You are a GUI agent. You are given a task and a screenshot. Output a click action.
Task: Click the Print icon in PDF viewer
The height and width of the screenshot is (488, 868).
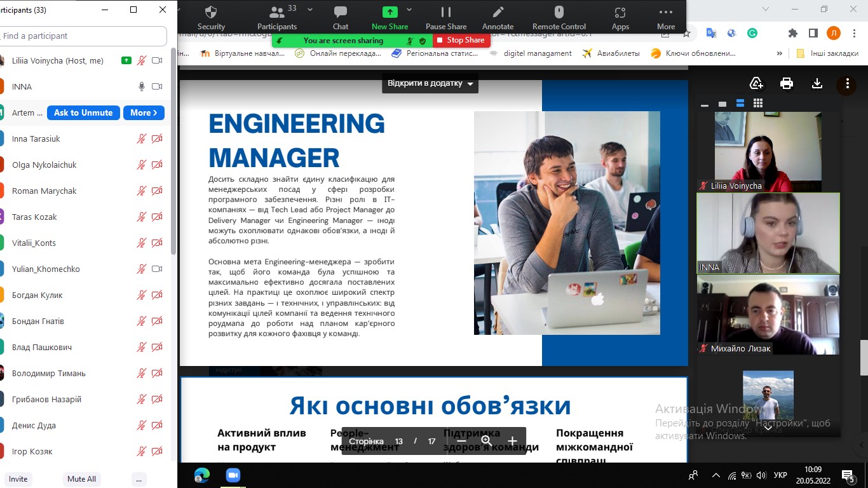pos(787,83)
